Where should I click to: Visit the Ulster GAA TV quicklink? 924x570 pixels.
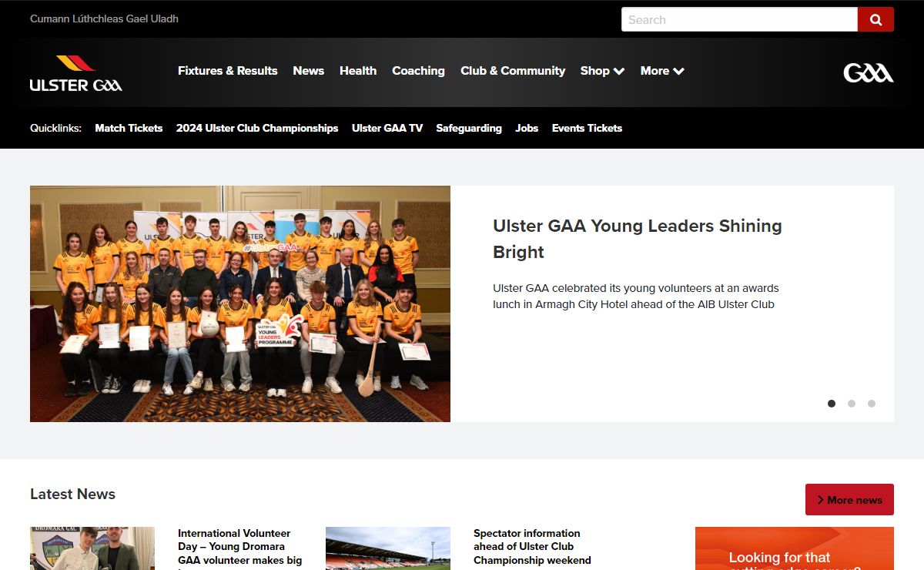point(387,128)
